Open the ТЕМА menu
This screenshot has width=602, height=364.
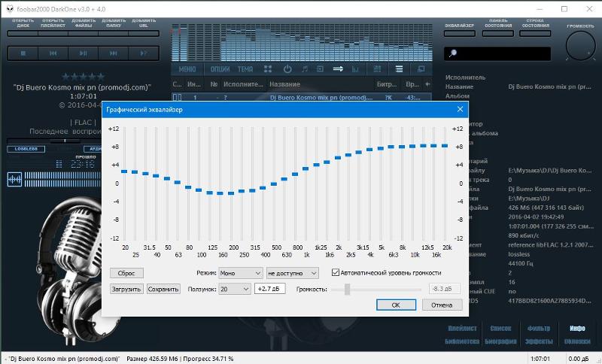245,69
